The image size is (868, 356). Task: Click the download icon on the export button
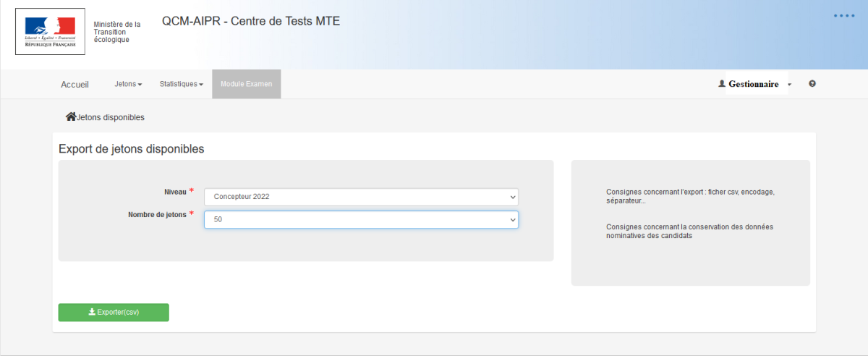[92, 313]
